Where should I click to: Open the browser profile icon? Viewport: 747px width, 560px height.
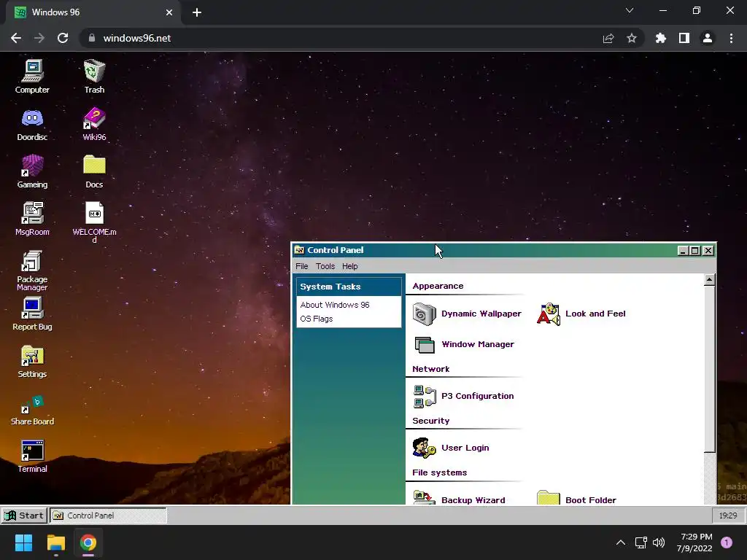pos(708,38)
